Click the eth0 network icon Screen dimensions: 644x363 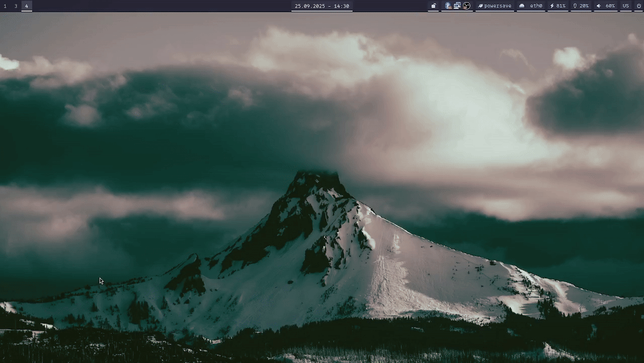(522, 6)
